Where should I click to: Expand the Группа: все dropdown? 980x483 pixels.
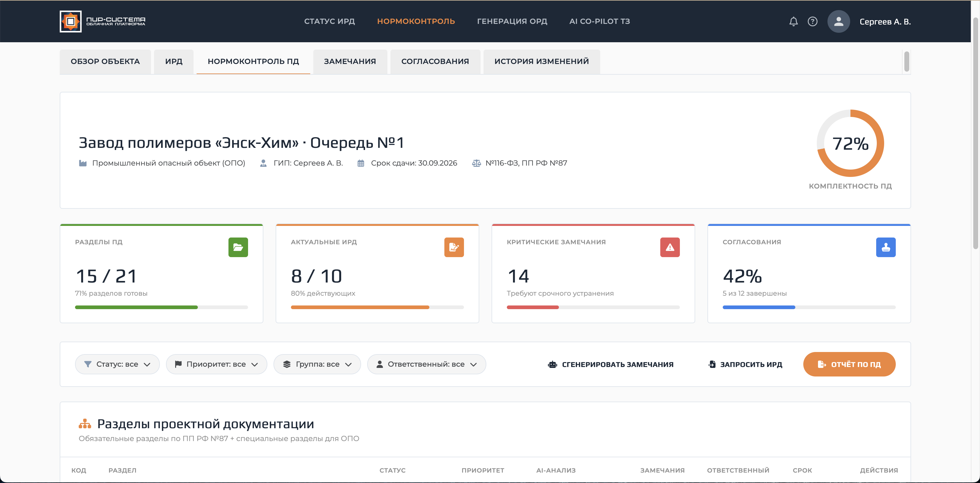pos(317,364)
